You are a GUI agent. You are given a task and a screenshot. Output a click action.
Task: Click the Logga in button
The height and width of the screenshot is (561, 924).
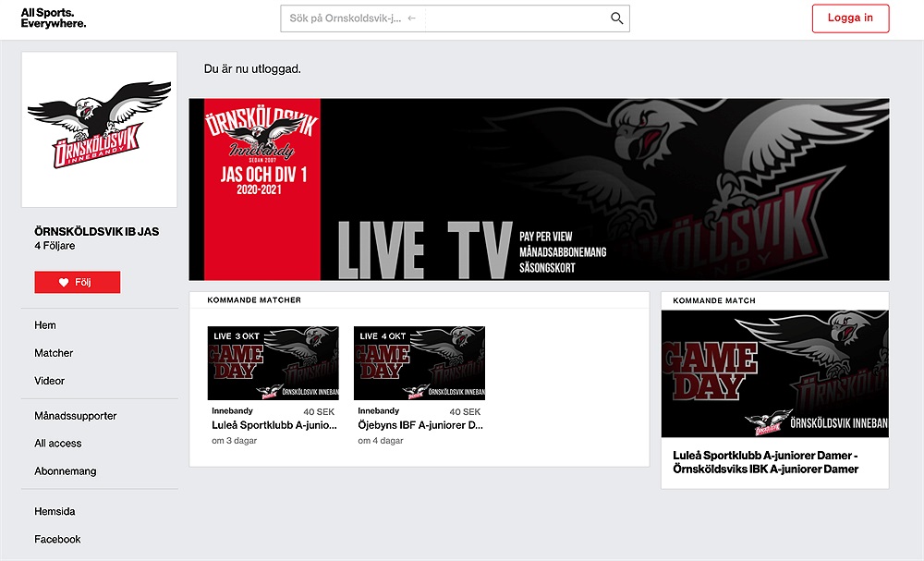point(850,18)
